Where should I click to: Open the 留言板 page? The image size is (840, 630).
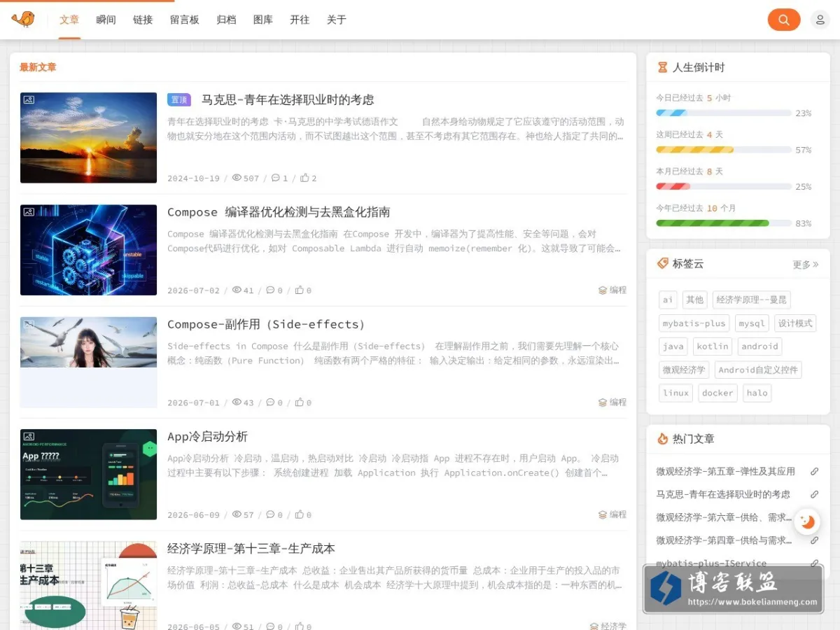click(x=185, y=20)
